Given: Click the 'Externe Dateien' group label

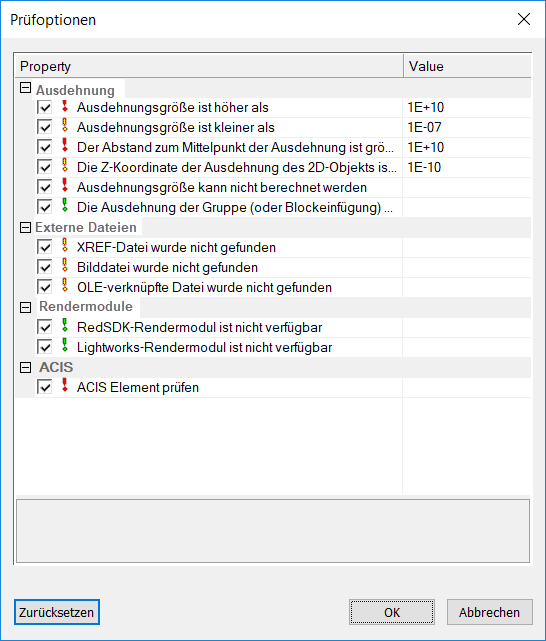Looking at the screenshot, I should (86, 228).
